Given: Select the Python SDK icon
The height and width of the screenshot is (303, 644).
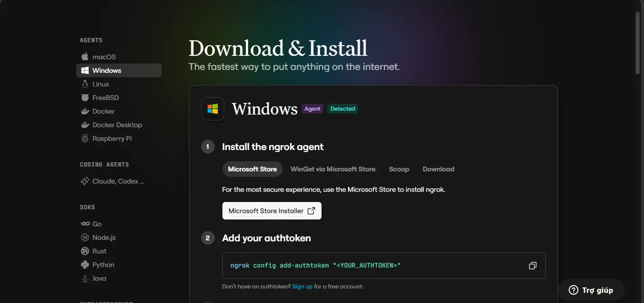Looking at the screenshot, I should [x=85, y=265].
